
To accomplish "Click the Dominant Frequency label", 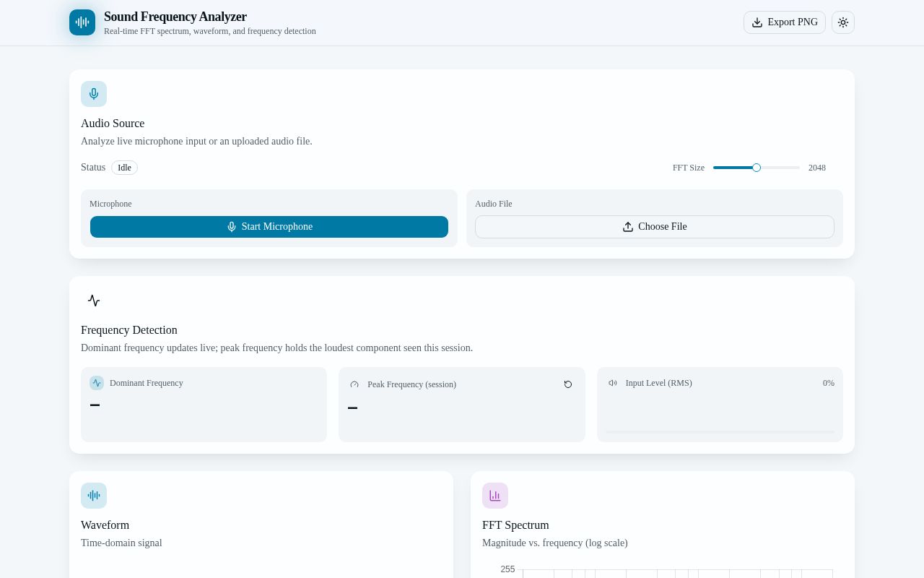I will click(147, 383).
